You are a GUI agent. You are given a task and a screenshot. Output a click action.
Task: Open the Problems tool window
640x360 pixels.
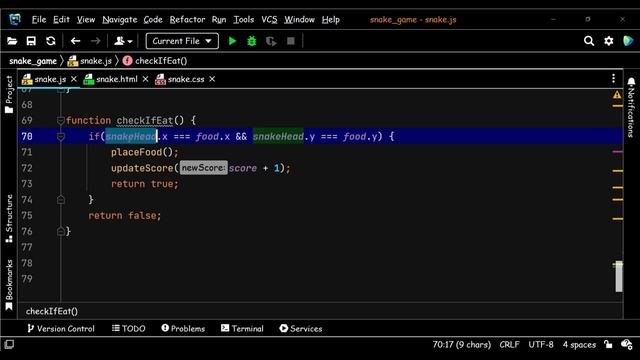click(x=183, y=329)
